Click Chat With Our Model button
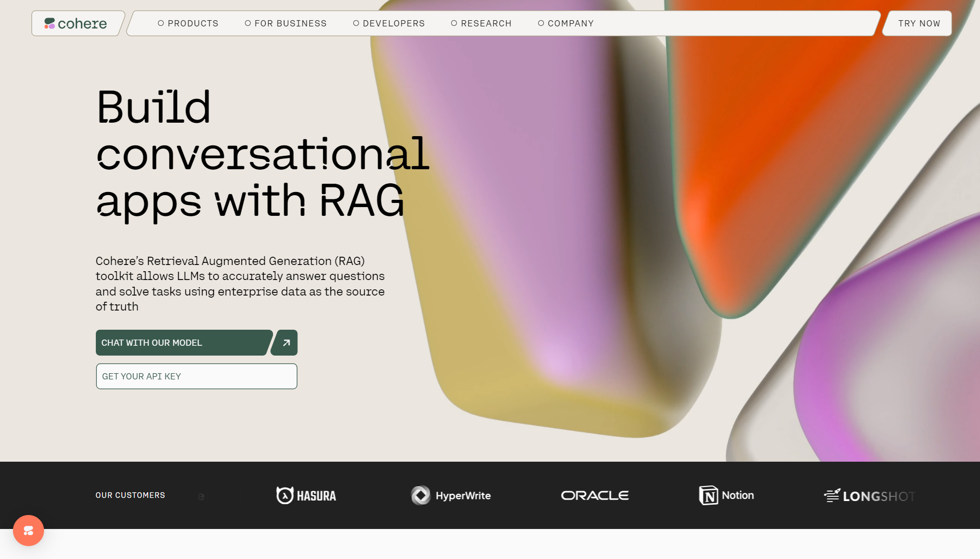The height and width of the screenshot is (559, 980). click(183, 343)
